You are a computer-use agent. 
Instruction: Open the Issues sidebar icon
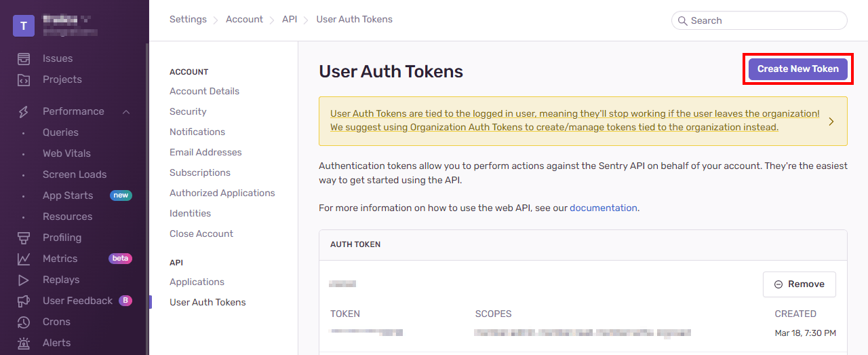point(24,58)
